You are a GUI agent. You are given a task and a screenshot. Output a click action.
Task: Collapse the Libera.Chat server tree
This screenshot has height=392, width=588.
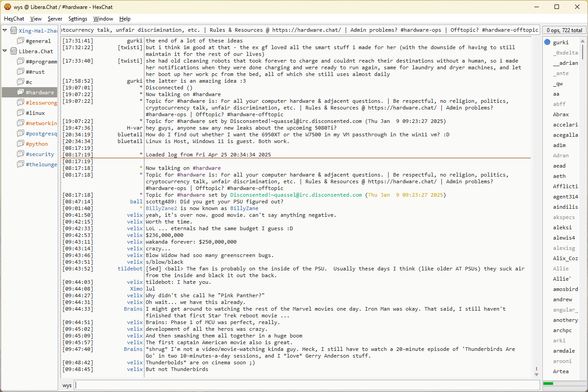tap(5, 51)
